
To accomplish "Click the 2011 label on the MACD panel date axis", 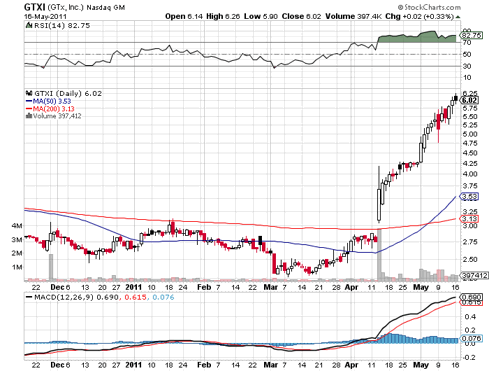I will pos(134,365).
